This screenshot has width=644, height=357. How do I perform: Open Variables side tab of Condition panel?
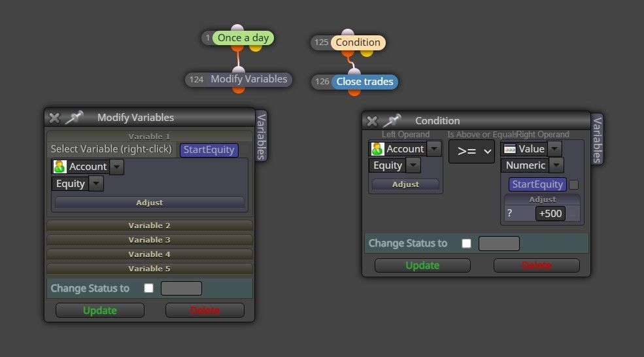597,139
